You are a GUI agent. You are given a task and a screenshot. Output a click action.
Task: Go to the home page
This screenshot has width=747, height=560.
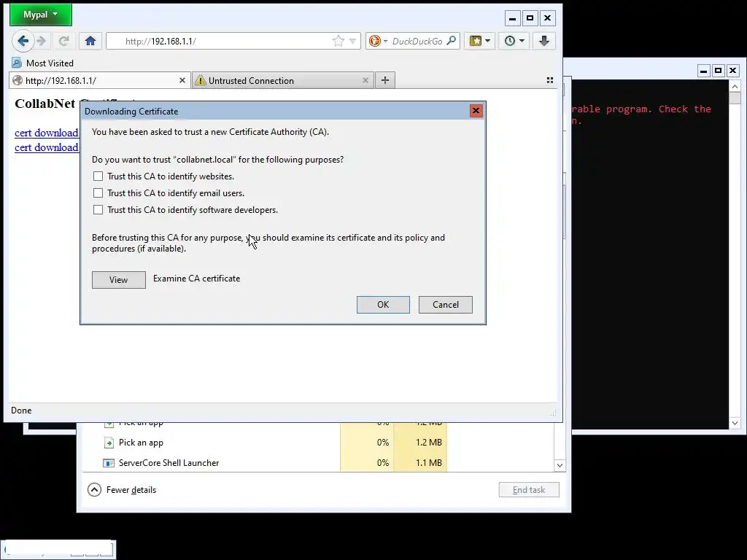coord(90,41)
